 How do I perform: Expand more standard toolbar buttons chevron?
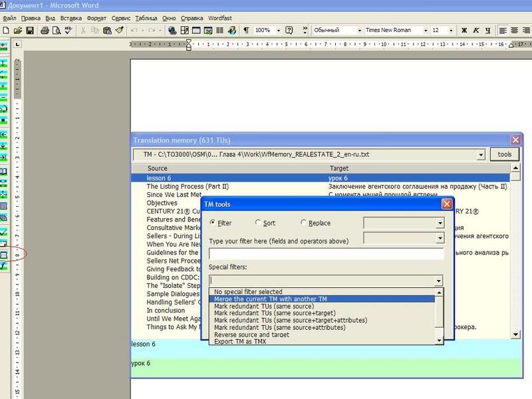coord(305,31)
